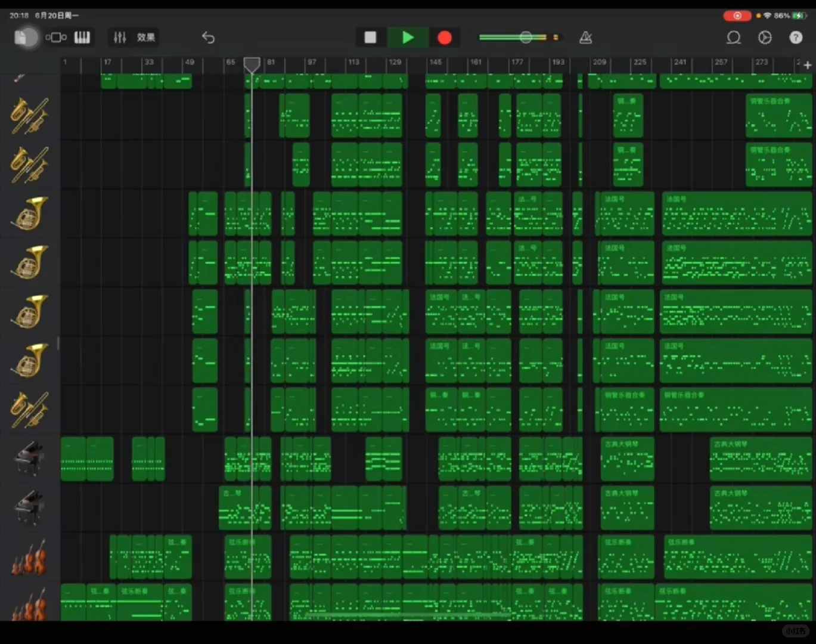
Task: Select the upper string ensemble track icon
Action: point(29,557)
